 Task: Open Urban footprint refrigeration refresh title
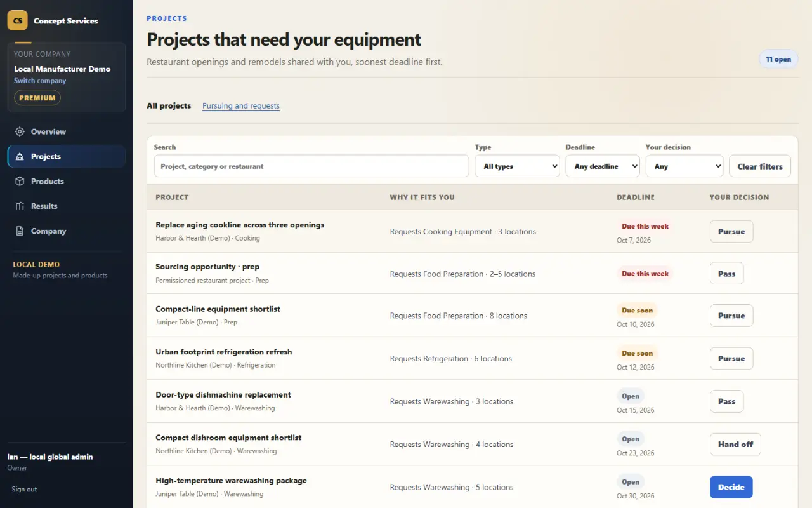(x=224, y=352)
